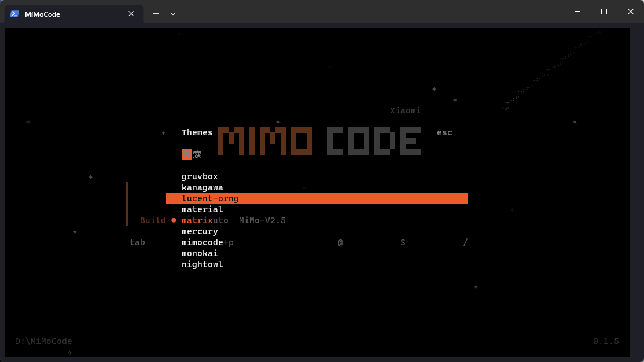Select the matrix theme
The image size is (644, 362).
[x=197, y=220]
